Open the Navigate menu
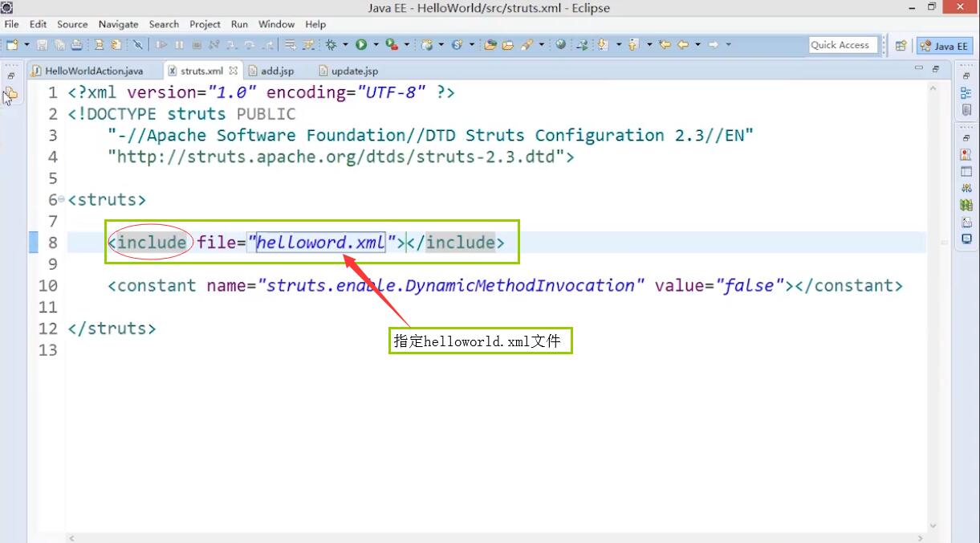Screen dimensions: 980x543 (x=119, y=24)
